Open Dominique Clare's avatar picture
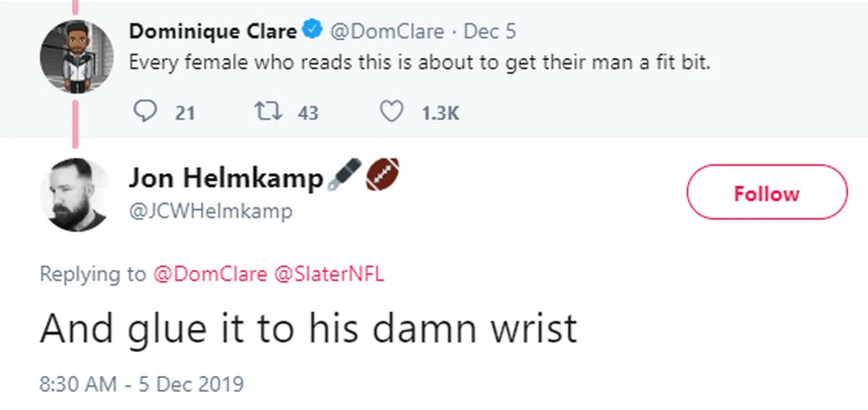The height and width of the screenshot is (410, 868). (75, 56)
